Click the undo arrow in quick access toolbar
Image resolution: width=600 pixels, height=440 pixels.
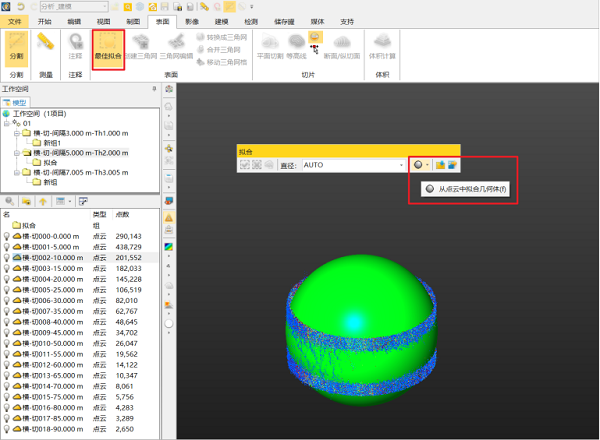click(x=21, y=7)
